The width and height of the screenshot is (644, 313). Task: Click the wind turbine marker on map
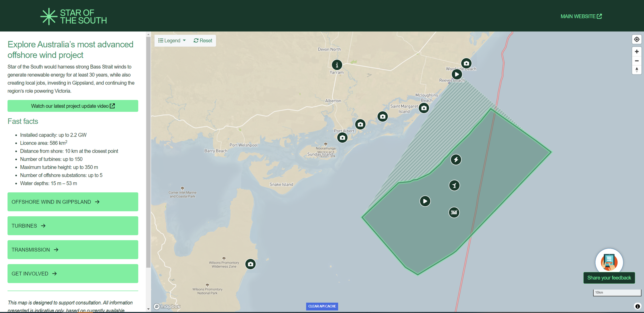[454, 185]
